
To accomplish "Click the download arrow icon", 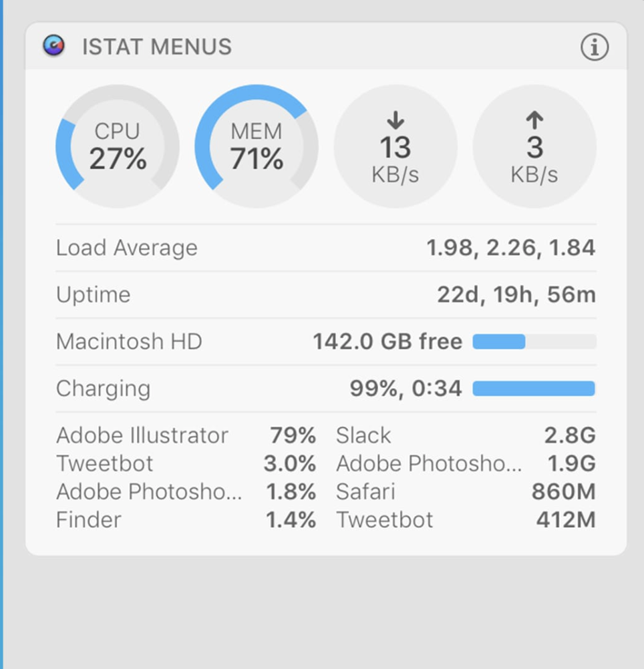I will point(395,121).
